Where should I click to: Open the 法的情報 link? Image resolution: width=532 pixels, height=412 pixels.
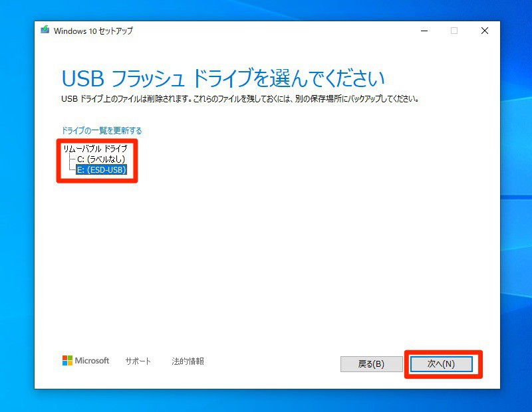coord(188,361)
